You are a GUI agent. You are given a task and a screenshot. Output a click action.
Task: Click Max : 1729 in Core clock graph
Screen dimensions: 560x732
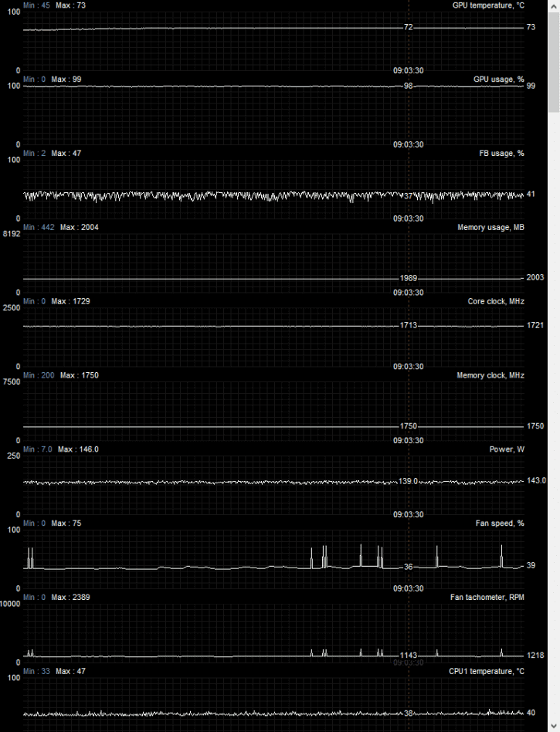(70, 301)
